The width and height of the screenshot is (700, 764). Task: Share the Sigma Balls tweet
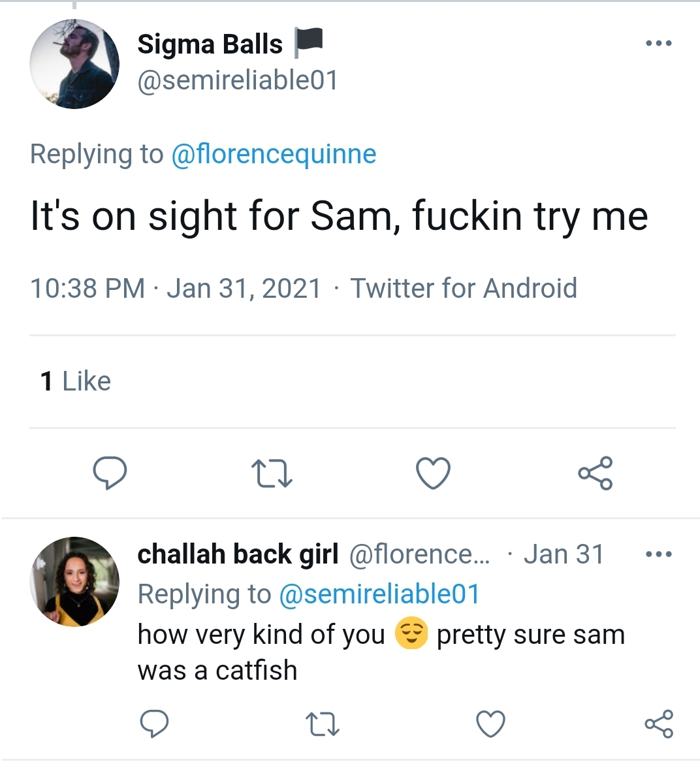tap(596, 473)
